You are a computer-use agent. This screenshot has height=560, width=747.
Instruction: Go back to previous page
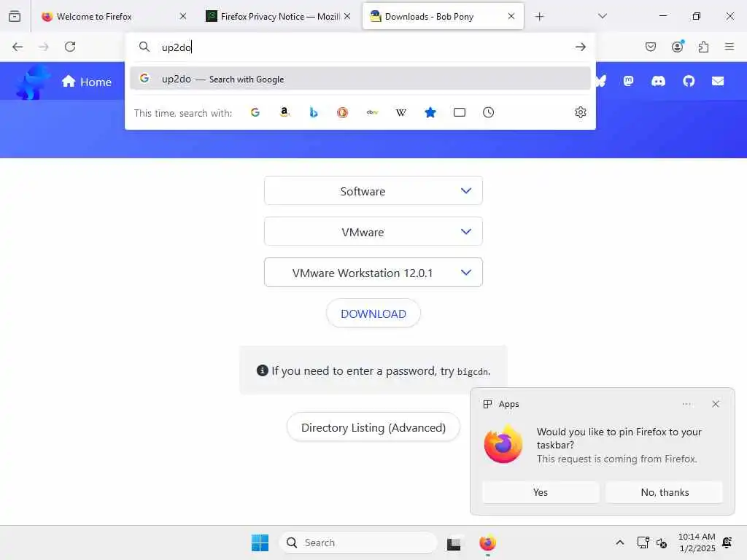18,47
